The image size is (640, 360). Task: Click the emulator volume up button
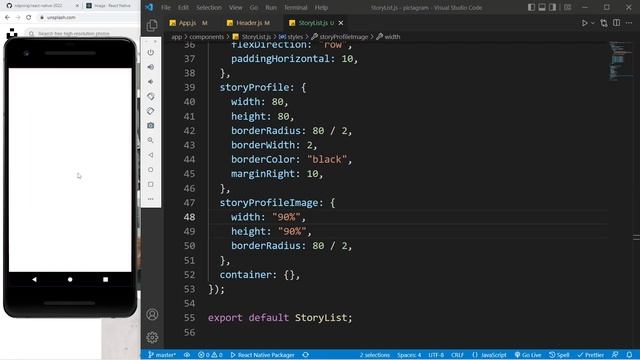(x=151, y=67)
